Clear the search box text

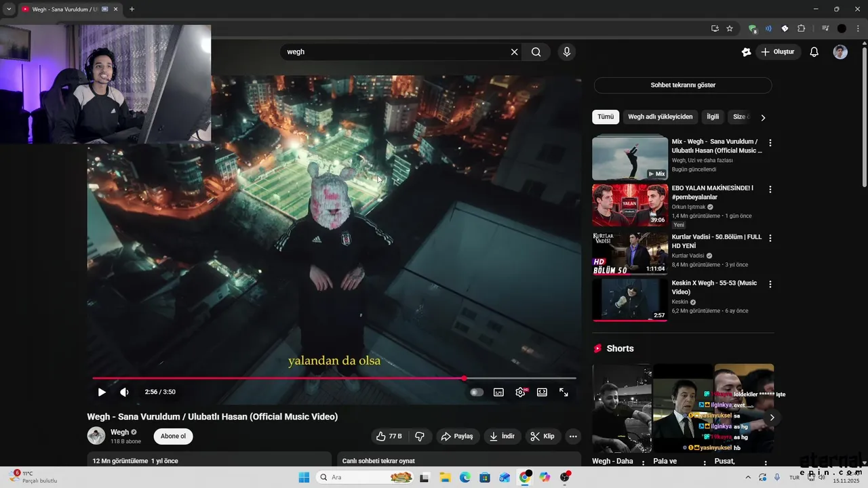[x=514, y=52]
